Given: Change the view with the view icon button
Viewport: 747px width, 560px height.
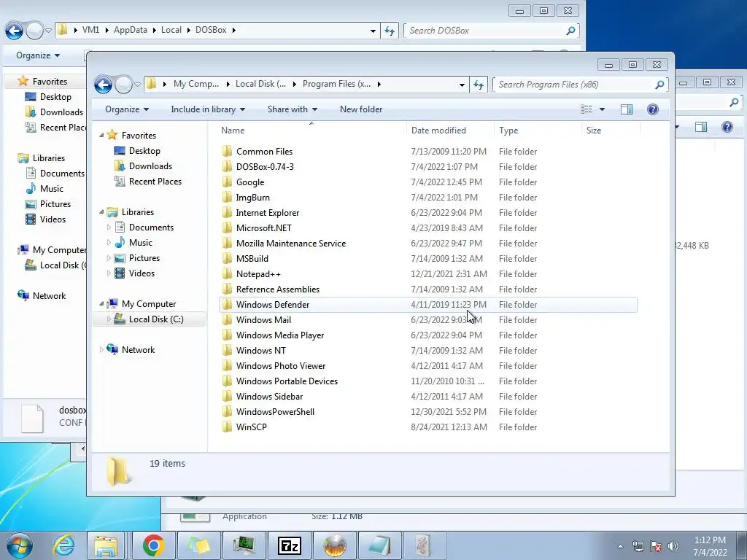Looking at the screenshot, I should 587,109.
